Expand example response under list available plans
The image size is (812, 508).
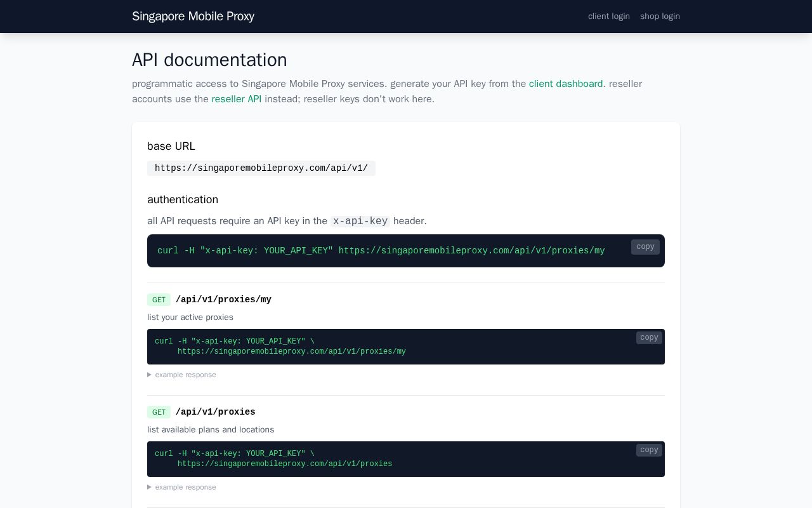click(182, 487)
